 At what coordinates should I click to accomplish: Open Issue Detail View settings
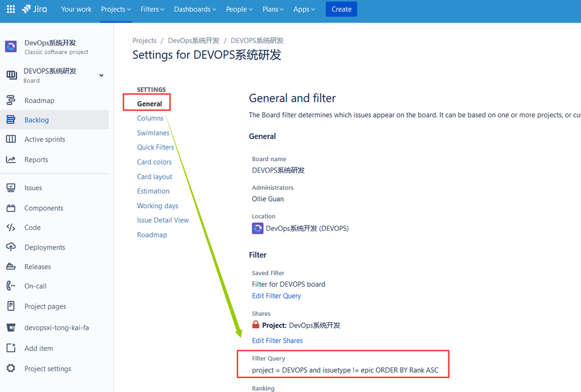(163, 220)
